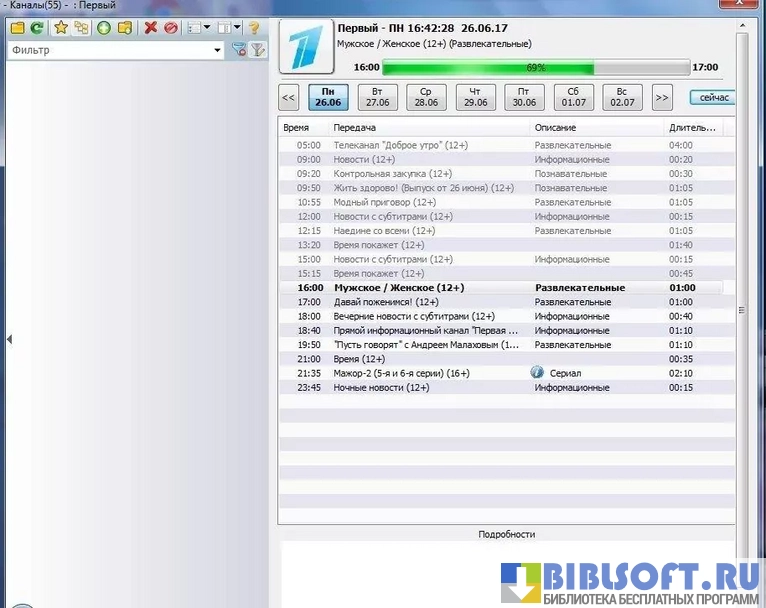Open the list view mode dropdown arrow

pos(207,28)
